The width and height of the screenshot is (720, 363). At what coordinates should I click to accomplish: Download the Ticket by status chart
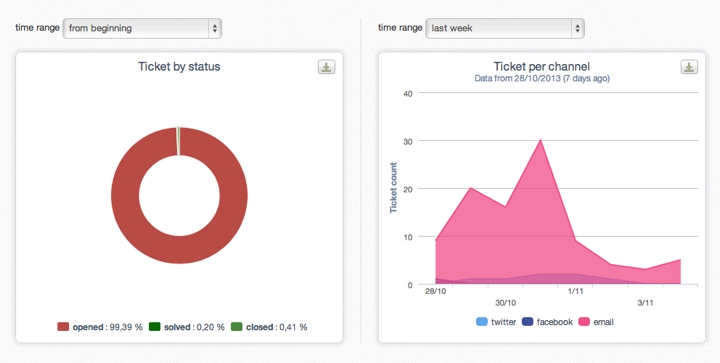click(x=326, y=67)
